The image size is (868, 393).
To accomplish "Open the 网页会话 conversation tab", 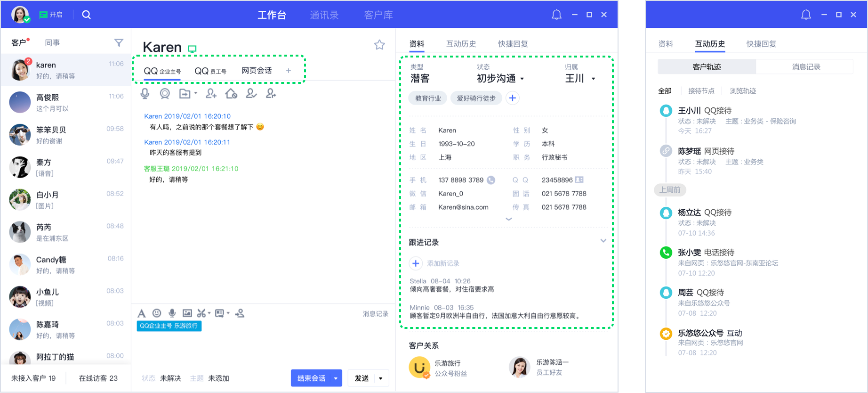I will point(257,71).
